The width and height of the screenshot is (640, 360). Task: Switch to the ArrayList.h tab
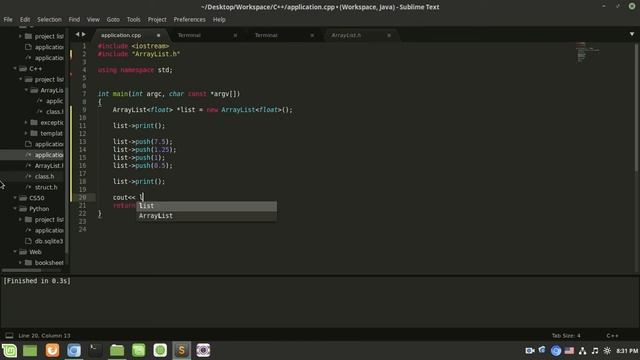[346, 35]
